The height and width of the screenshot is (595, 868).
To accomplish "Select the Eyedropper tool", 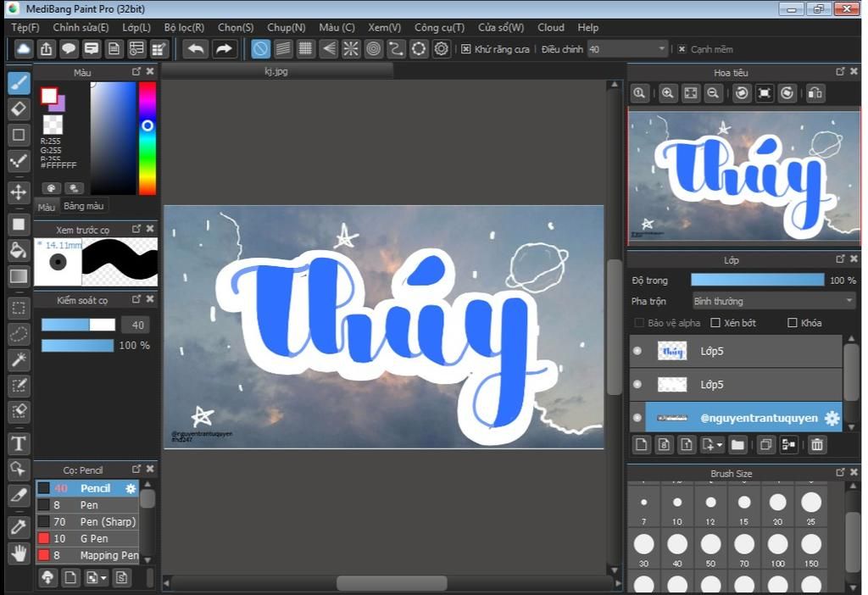I will click(19, 527).
